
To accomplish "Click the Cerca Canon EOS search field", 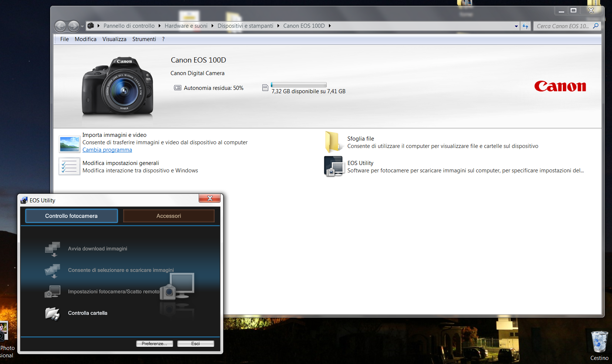I will pyautogui.click(x=562, y=26).
